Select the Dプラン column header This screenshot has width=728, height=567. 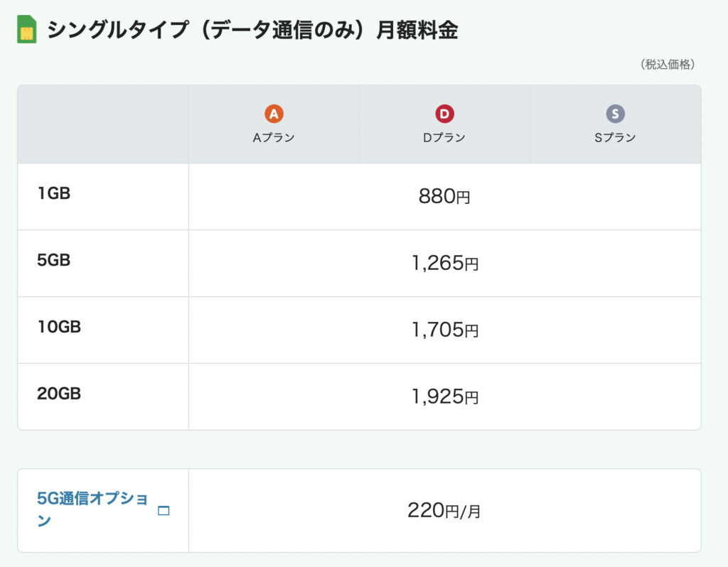click(444, 138)
